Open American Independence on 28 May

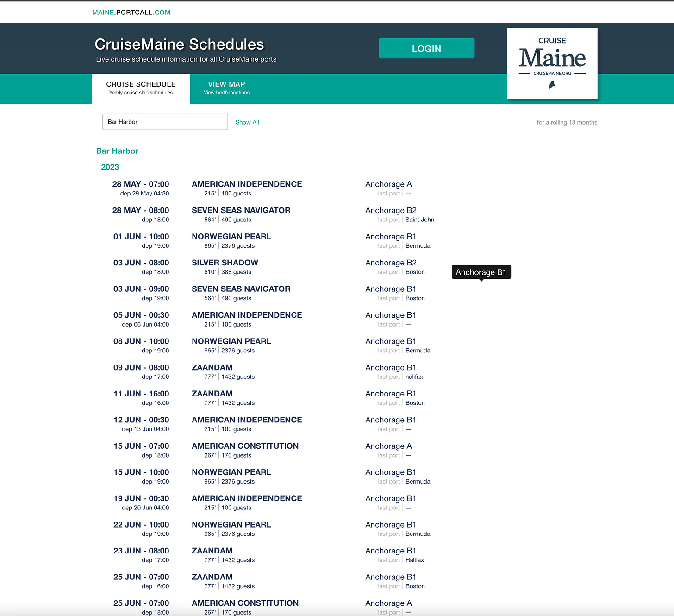tap(247, 184)
